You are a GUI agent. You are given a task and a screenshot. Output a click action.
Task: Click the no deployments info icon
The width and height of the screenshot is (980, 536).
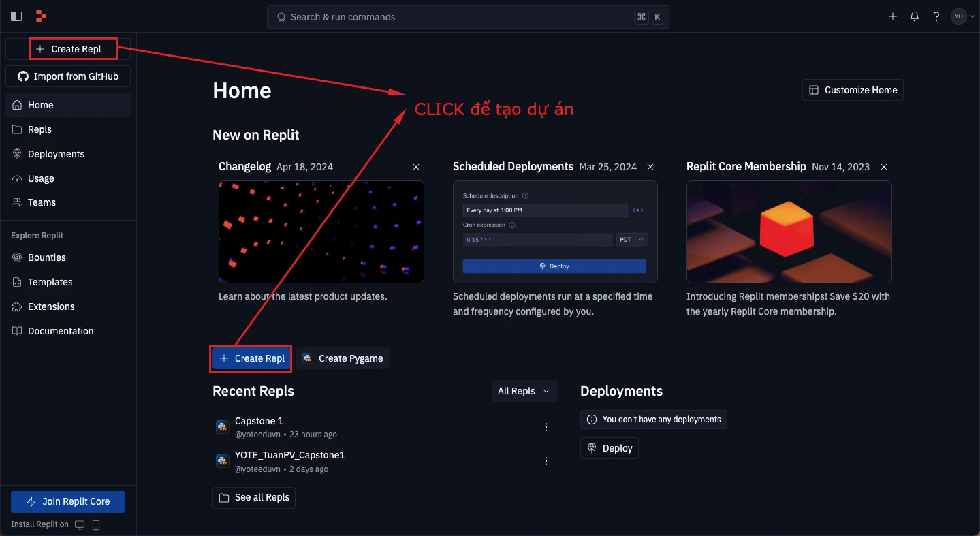592,420
